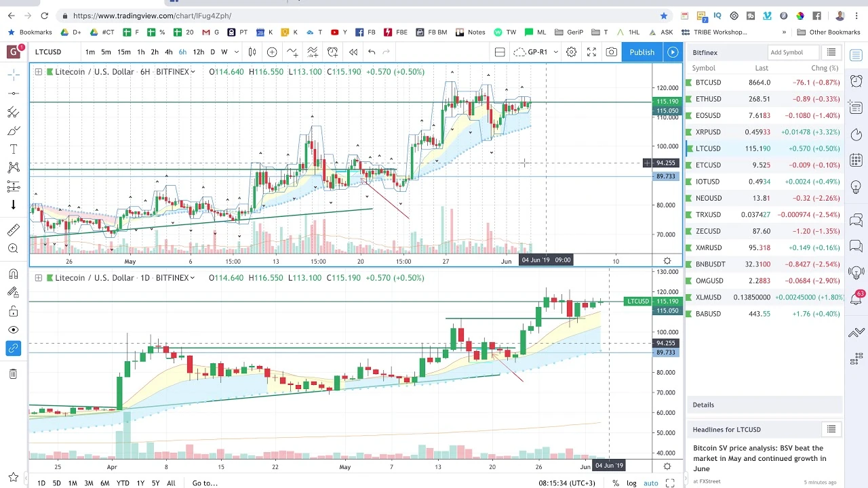The image size is (868, 488).
Task: Open the alerts panel in right sidebar
Action: (x=856, y=81)
